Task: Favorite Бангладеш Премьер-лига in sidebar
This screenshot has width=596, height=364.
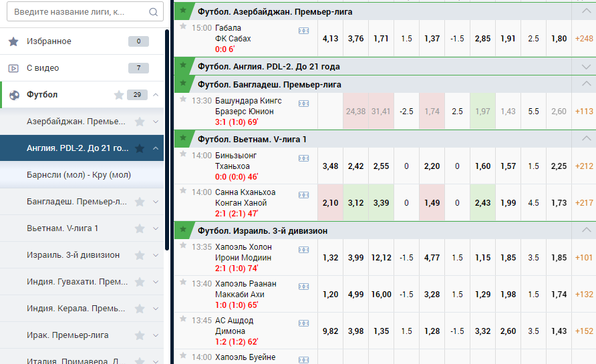Action: (x=140, y=202)
